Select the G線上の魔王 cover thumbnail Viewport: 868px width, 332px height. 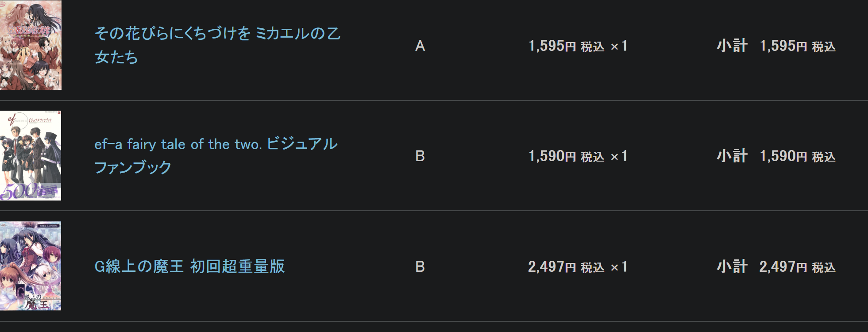pos(31,266)
